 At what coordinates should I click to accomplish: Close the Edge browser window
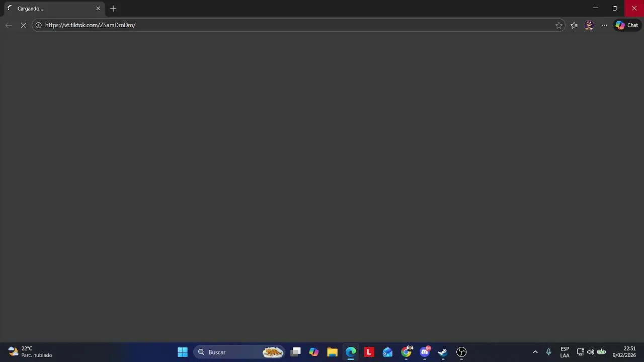click(x=634, y=8)
